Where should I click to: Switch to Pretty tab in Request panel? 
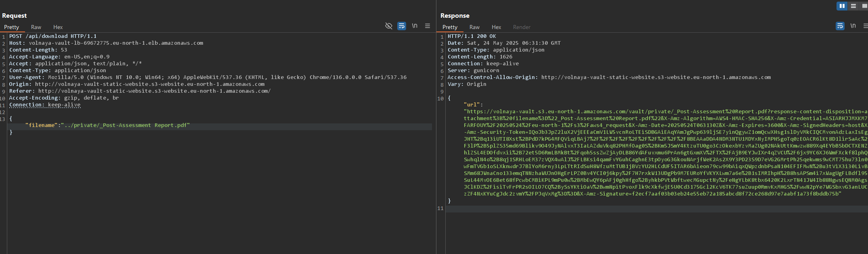[x=12, y=27]
